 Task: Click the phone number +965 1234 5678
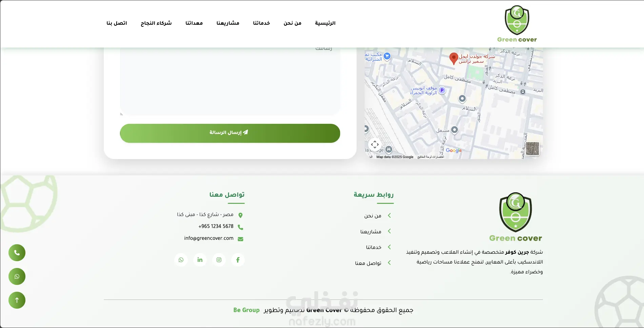216,226
